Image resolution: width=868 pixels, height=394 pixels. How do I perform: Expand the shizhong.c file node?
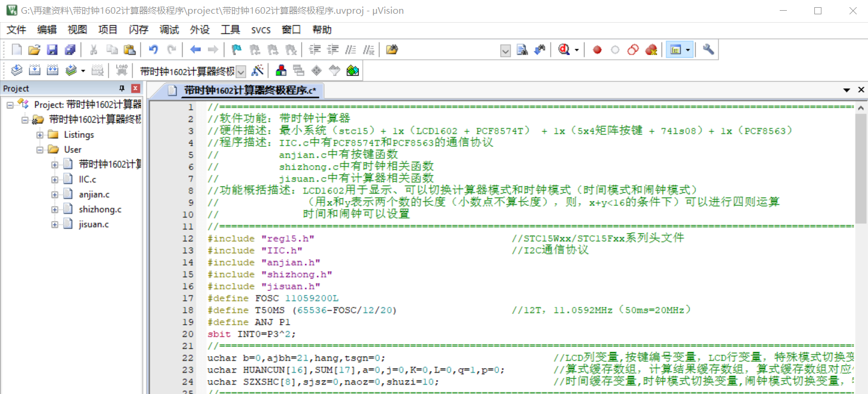(x=55, y=210)
